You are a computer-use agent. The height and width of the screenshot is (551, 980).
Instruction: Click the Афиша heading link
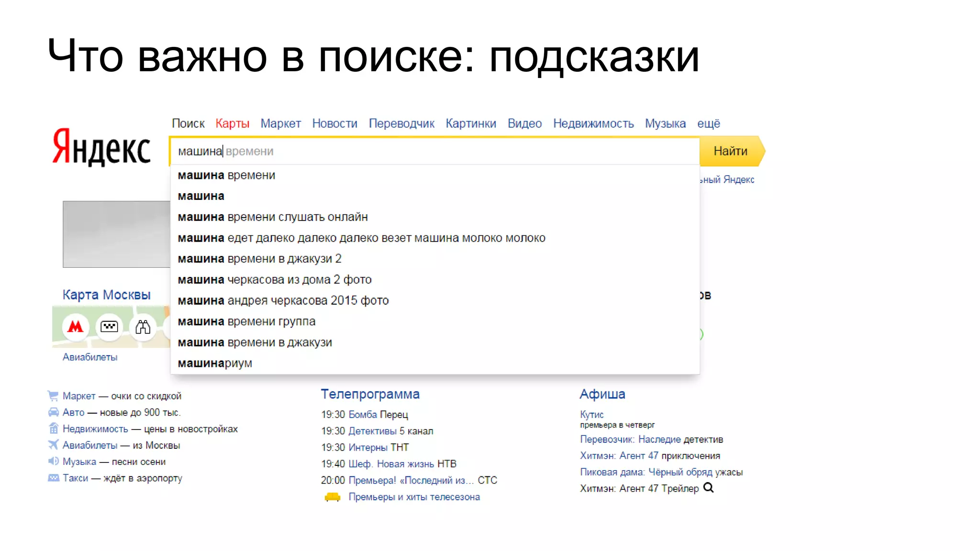pos(602,394)
